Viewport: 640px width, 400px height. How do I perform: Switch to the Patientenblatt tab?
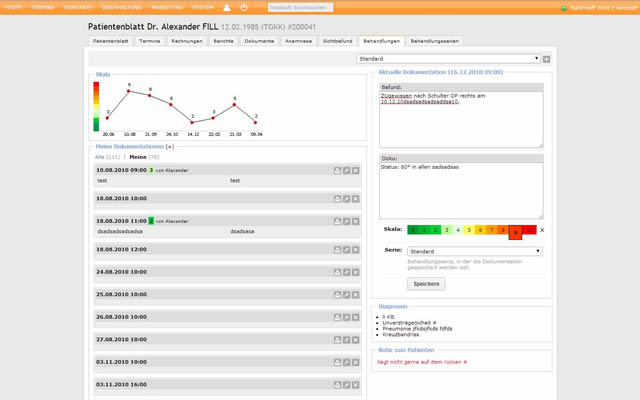point(110,41)
